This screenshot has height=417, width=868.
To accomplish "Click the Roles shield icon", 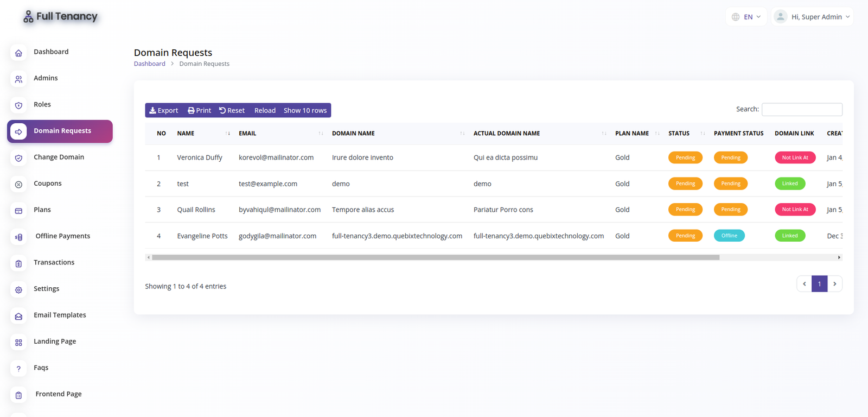I will (x=18, y=105).
